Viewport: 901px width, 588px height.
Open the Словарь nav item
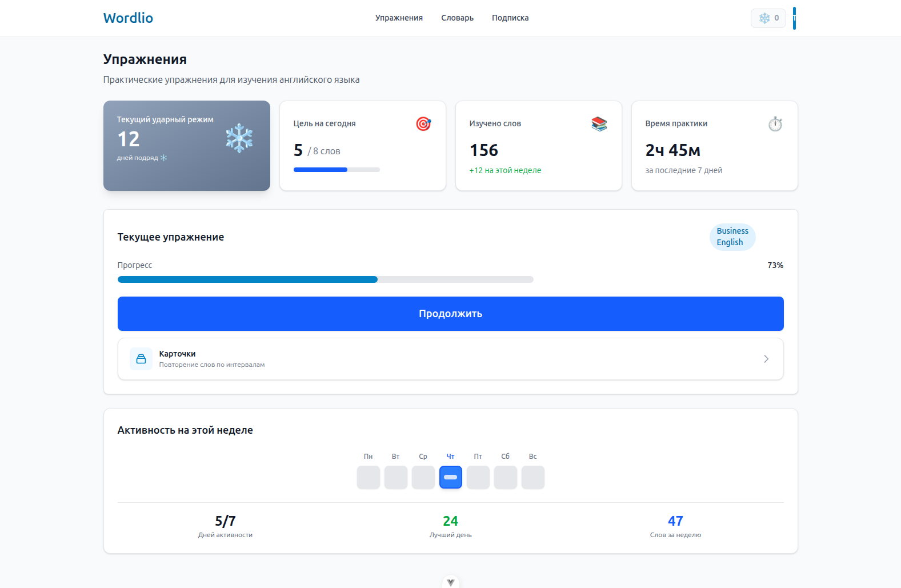pos(457,18)
